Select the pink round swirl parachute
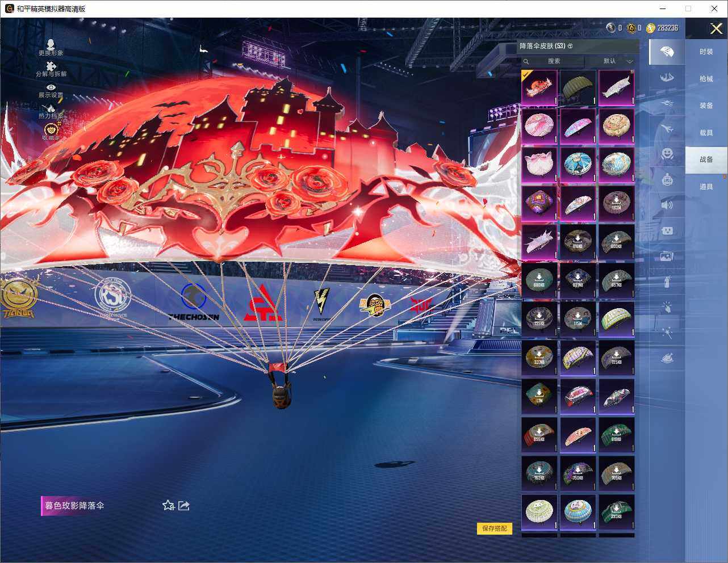 coord(539,127)
